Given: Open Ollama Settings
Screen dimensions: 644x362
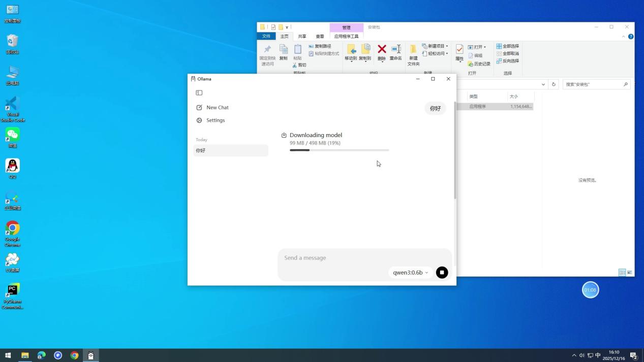Looking at the screenshot, I should pos(215,120).
